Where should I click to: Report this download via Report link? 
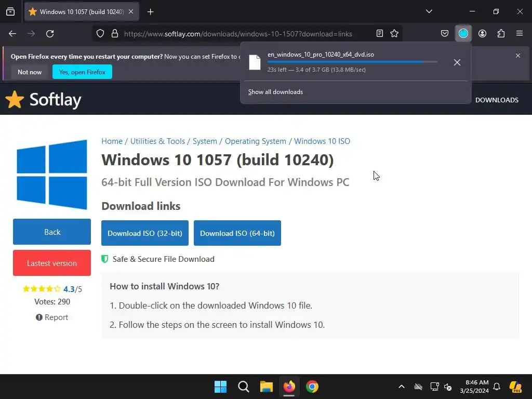click(x=52, y=317)
